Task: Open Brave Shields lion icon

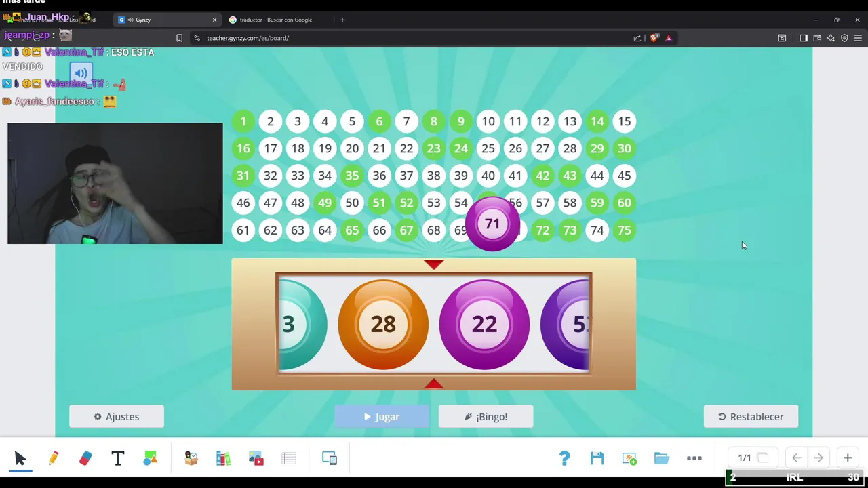Action: tap(654, 38)
